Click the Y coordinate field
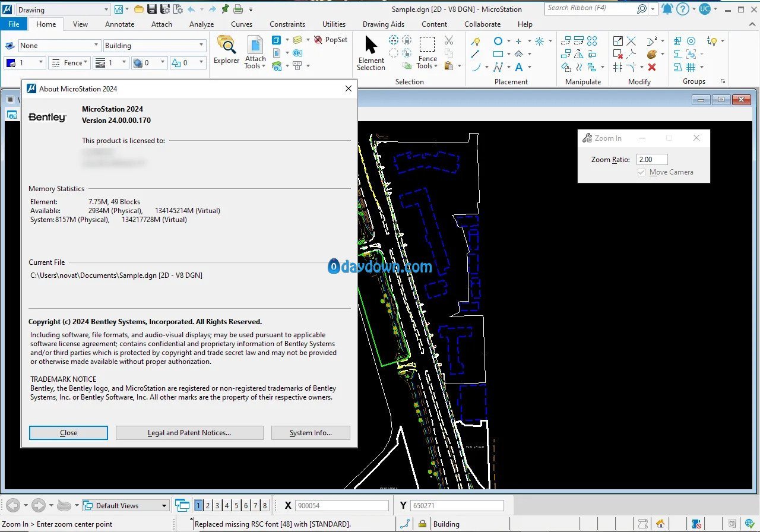The height and width of the screenshot is (532, 760). click(x=457, y=505)
